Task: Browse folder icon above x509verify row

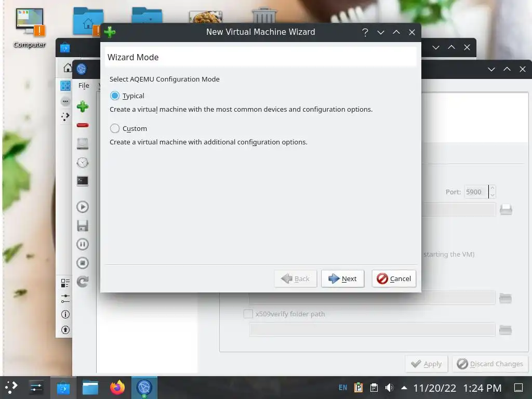Action: coord(505,298)
